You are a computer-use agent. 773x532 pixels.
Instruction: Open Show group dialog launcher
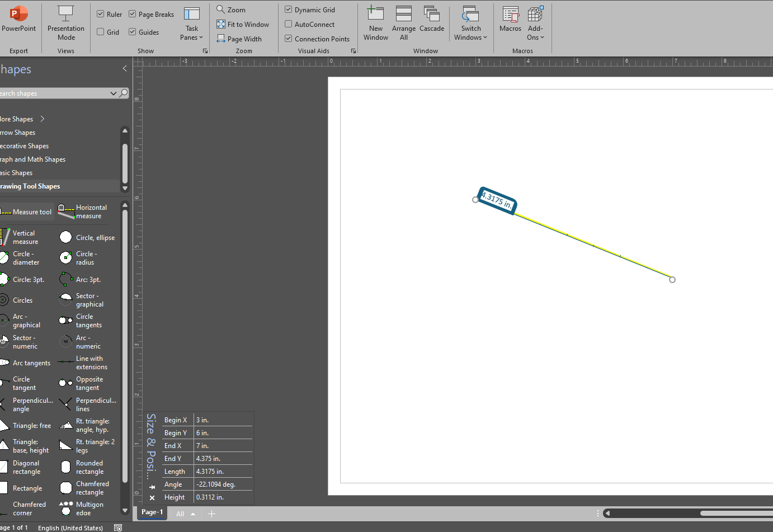(x=205, y=51)
